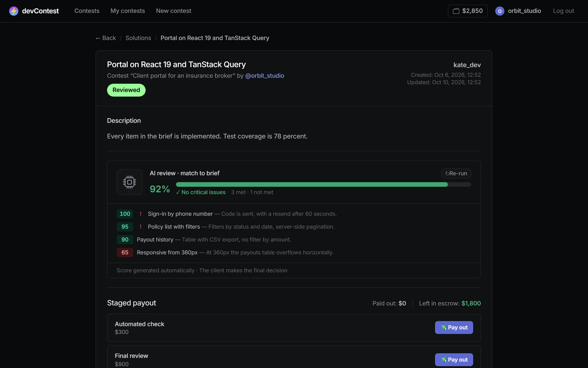Click the warning mark on Policy list with filters

coord(141,227)
